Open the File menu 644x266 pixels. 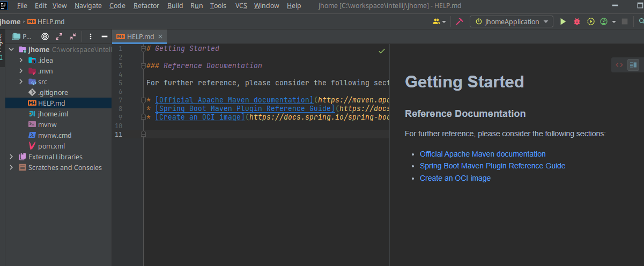point(22,5)
